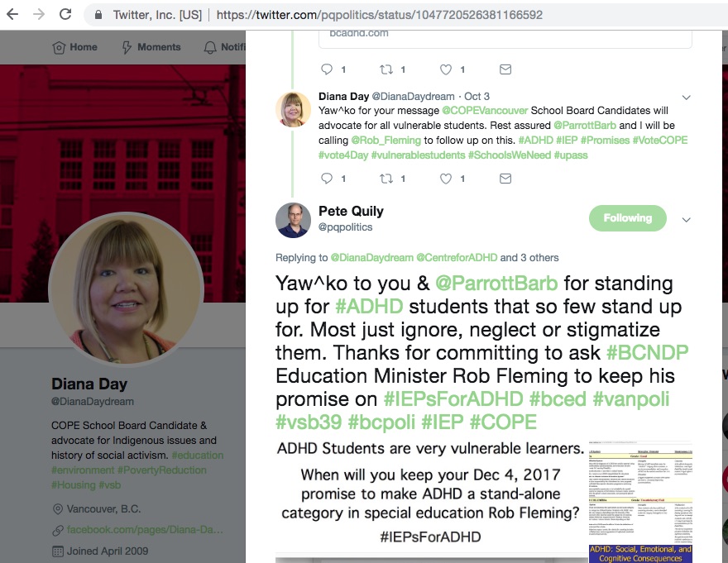Retweet the bcadhd.com link tweet above
Screen dimensions: 728x563
tap(386, 69)
